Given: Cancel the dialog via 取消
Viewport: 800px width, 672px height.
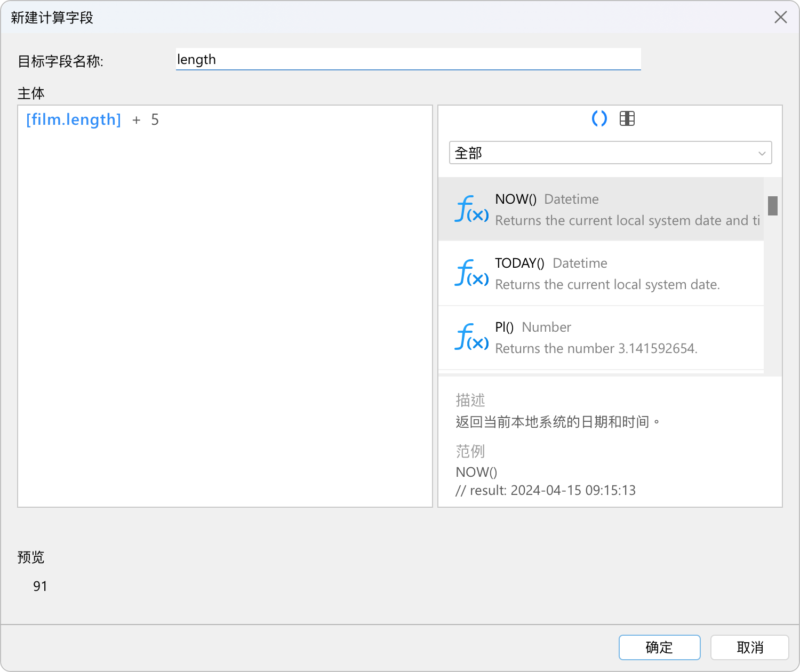Looking at the screenshot, I should (x=750, y=647).
